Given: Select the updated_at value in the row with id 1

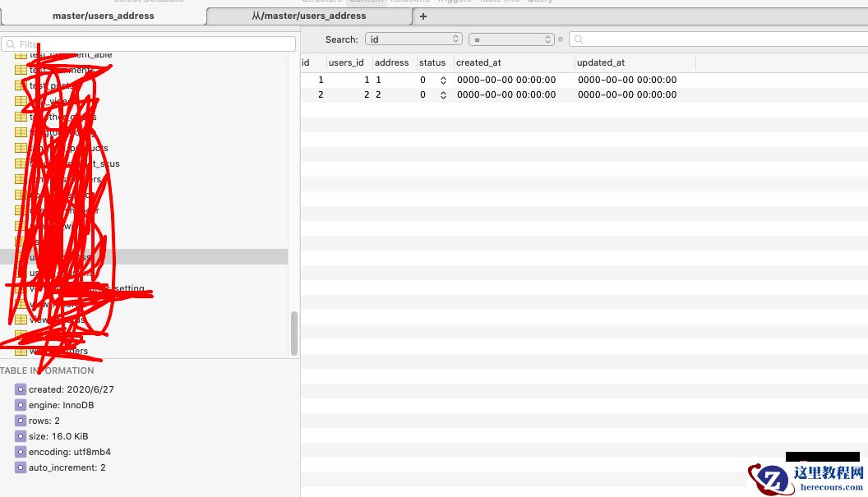Looking at the screenshot, I should (627, 80).
